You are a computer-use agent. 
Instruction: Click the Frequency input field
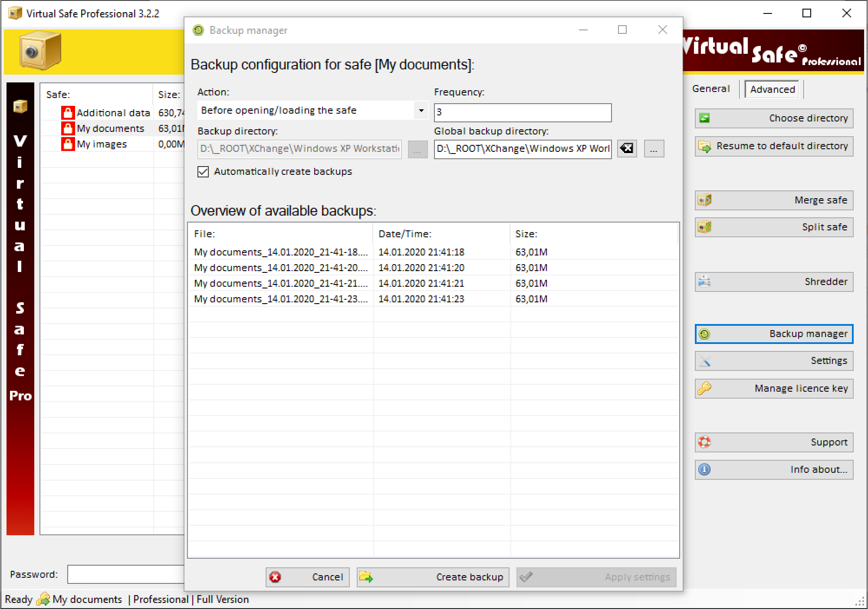click(x=523, y=112)
